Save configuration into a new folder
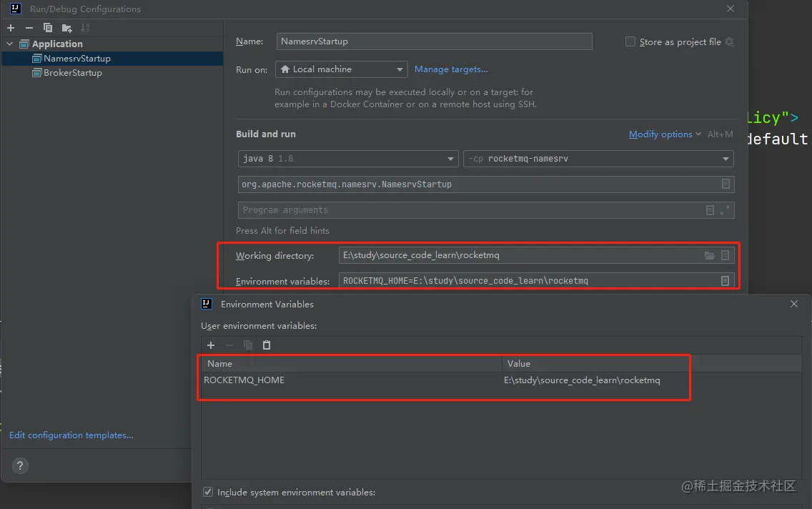812x509 pixels. pyautogui.click(x=66, y=28)
